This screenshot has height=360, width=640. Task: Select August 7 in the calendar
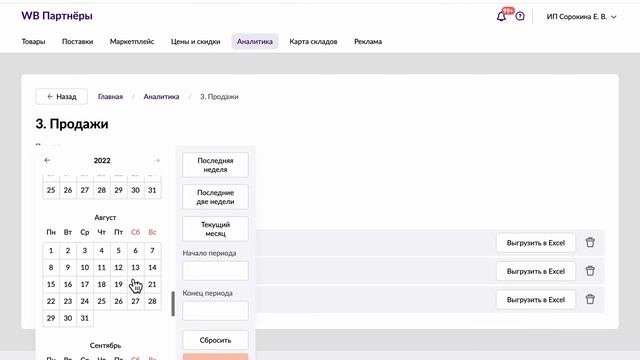(x=152, y=251)
